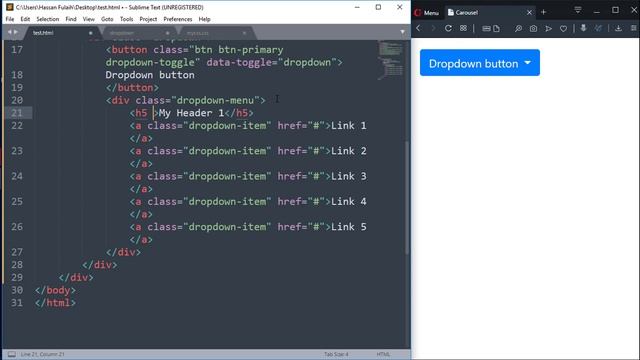Click the 'My Header 1' text in code
Screen dimensions: 640x360
click(x=191, y=113)
